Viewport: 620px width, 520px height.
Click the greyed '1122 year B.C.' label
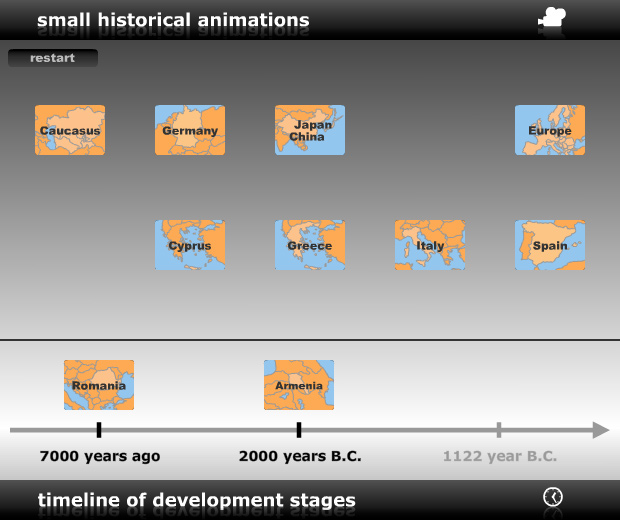500,456
